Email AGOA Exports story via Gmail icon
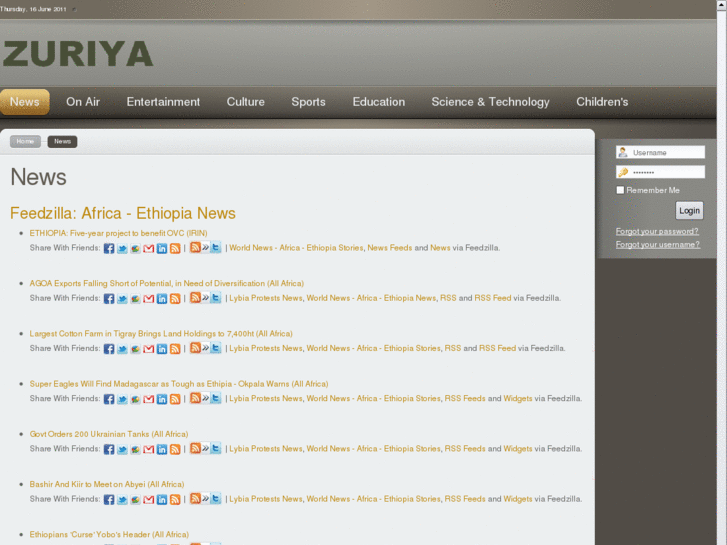 pyautogui.click(x=148, y=298)
